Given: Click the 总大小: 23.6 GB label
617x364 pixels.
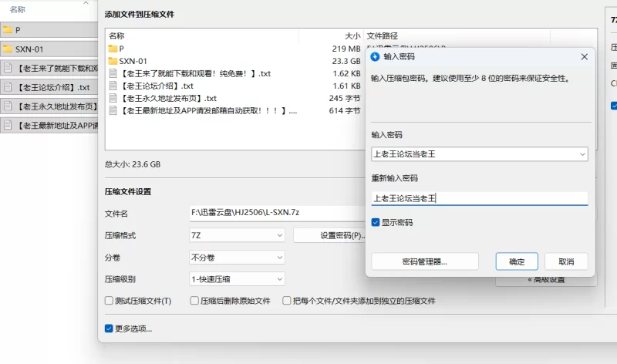Looking at the screenshot, I should coord(133,164).
